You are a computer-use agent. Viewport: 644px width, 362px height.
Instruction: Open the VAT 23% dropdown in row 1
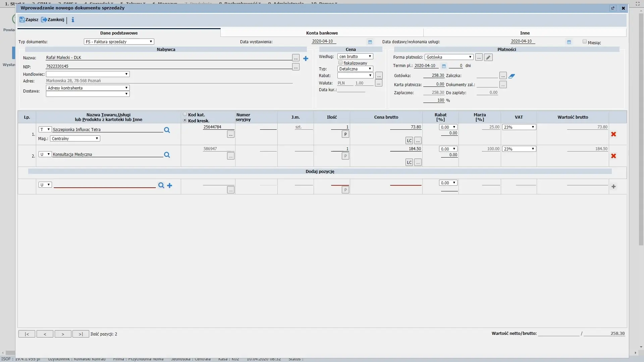click(x=519, y=127)
